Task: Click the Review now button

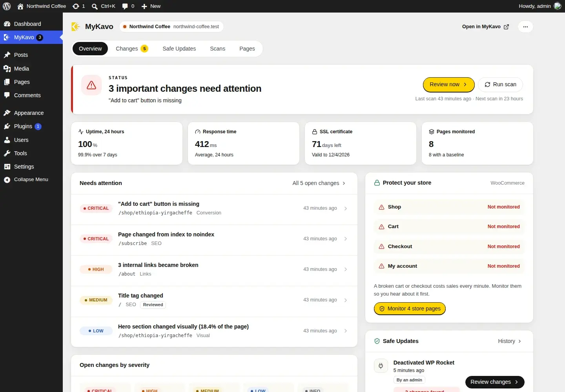Action: click(448, 84)
